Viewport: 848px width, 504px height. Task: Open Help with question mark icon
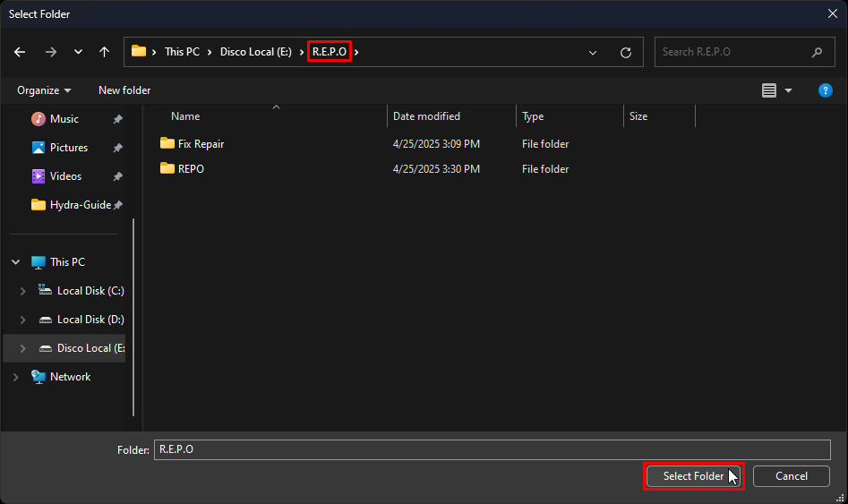pyautogui.click(x=826, y=90)
